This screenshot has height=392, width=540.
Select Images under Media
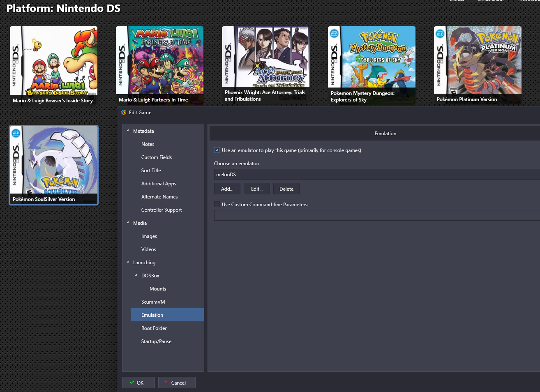149,236
